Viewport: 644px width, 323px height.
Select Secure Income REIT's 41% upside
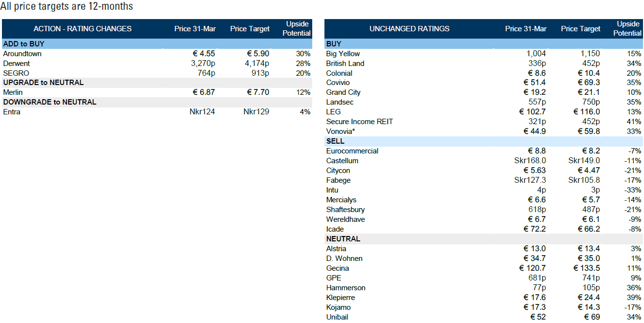tap(634, 122)
